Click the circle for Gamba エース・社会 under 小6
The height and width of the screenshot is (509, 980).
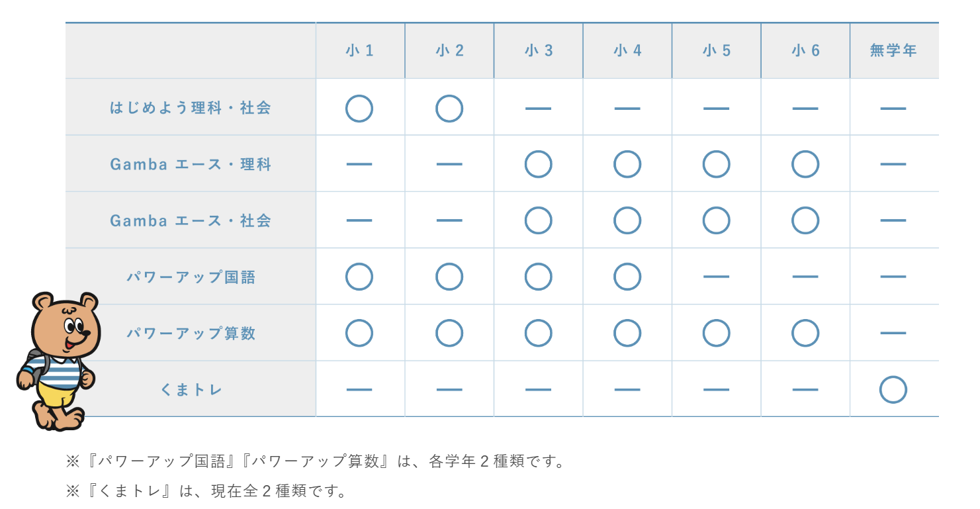[805, 220]
